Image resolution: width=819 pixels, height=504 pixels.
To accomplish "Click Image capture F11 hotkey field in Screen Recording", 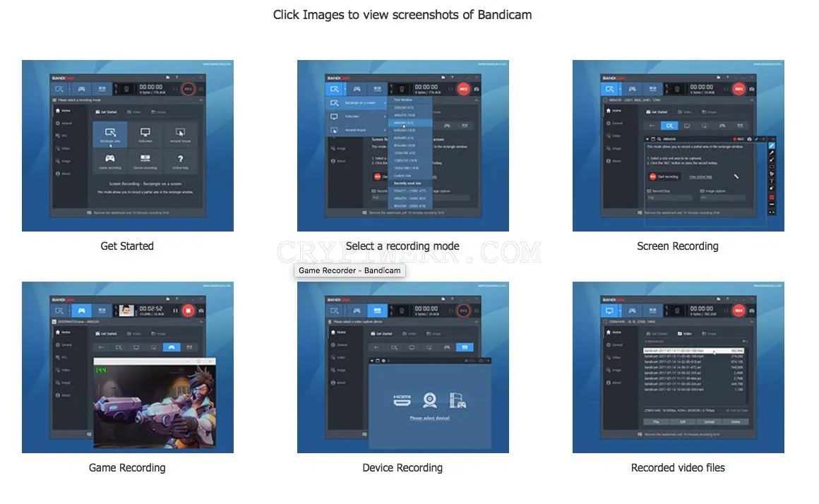I will point(722,198).
